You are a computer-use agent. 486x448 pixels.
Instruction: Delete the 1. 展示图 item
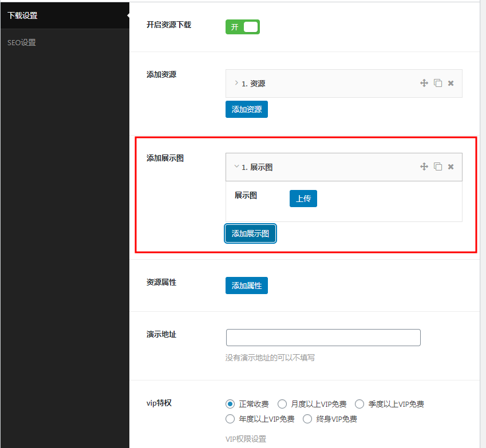click(451, 166)
